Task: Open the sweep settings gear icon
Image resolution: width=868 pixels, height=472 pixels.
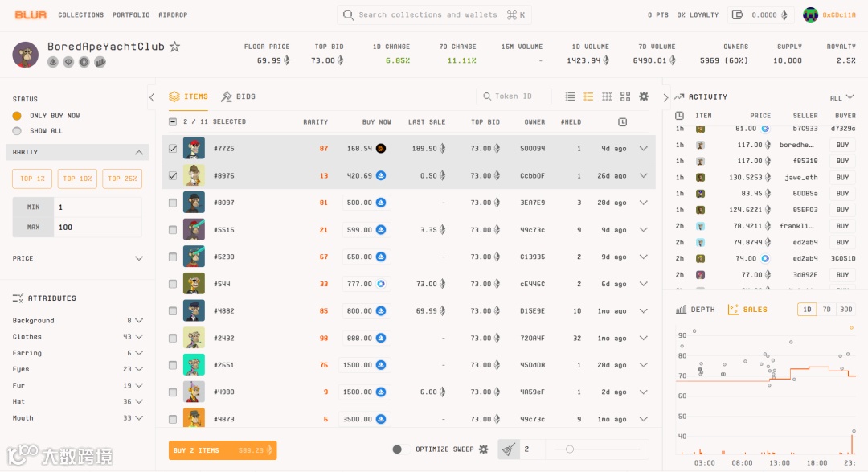Action: [484, 449]
